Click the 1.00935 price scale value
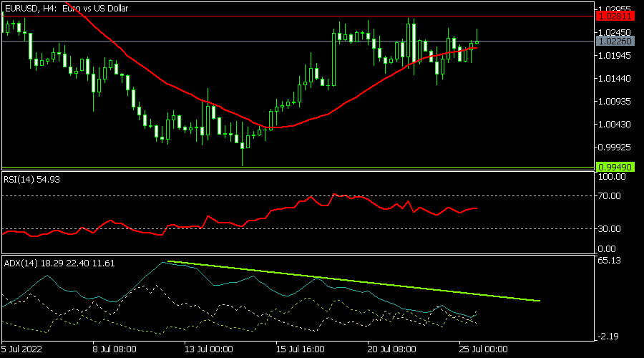Image resolution: width=644 pixels, height=358 pixels. click(x=615, y=102)
